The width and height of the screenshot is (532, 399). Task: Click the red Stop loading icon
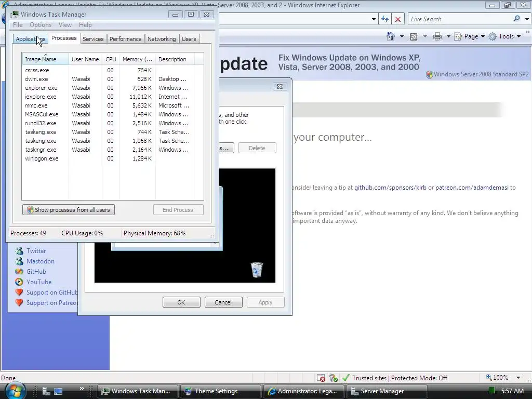pos(397,19)
